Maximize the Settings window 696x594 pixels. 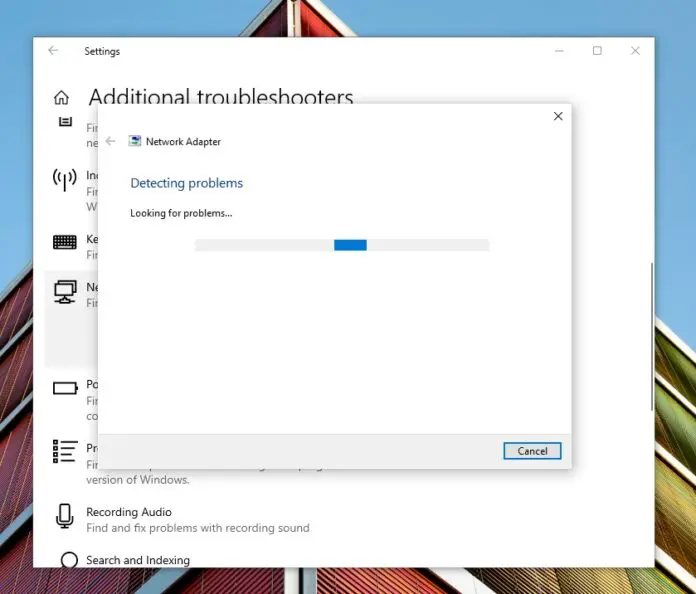click(x=597, y=51)
